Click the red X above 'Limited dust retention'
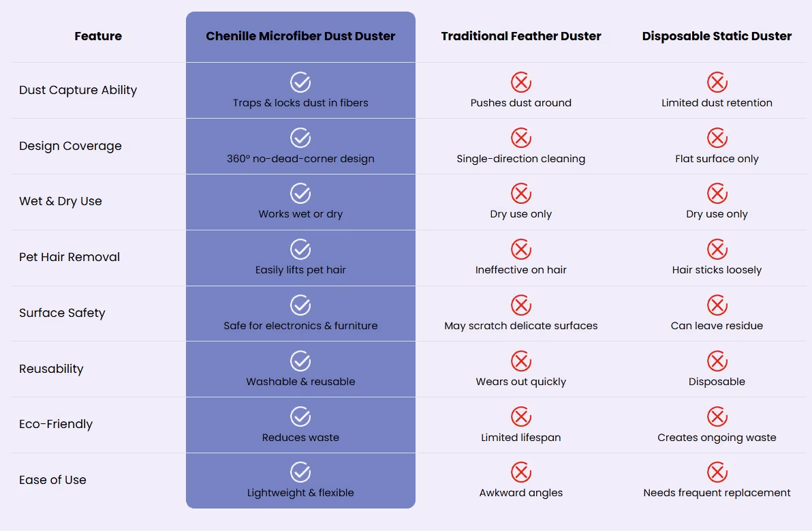 pos(717,82)
